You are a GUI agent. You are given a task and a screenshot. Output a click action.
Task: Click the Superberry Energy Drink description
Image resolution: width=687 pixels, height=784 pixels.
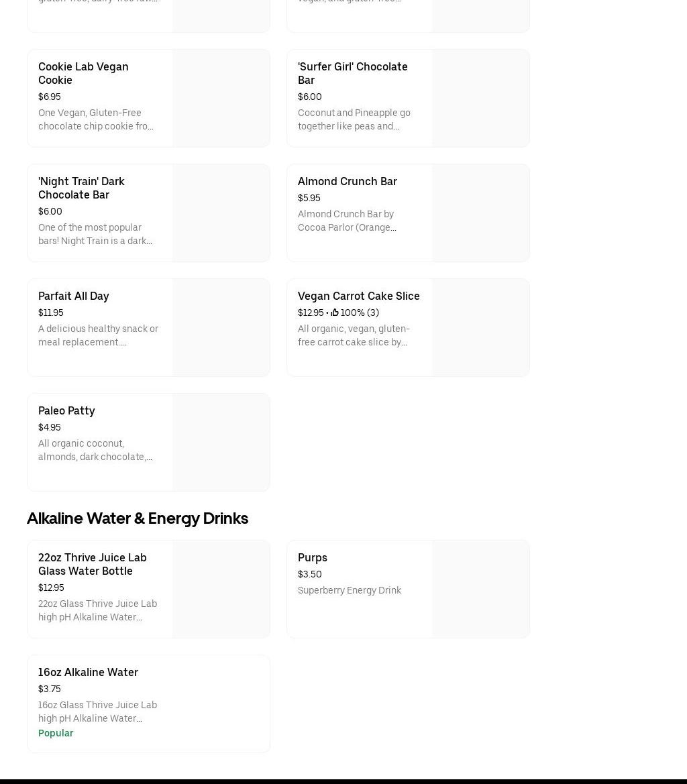(350, 590)
